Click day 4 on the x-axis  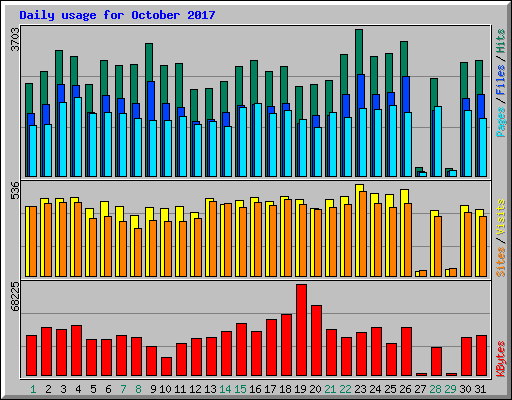(x=78, y=389)
